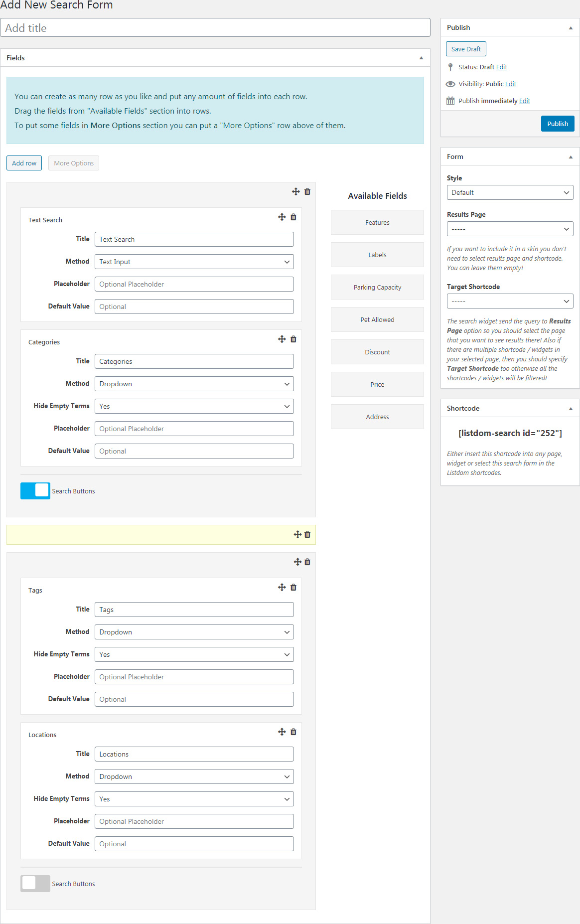Select the Discount available field
580x924 pixels.
377,352
